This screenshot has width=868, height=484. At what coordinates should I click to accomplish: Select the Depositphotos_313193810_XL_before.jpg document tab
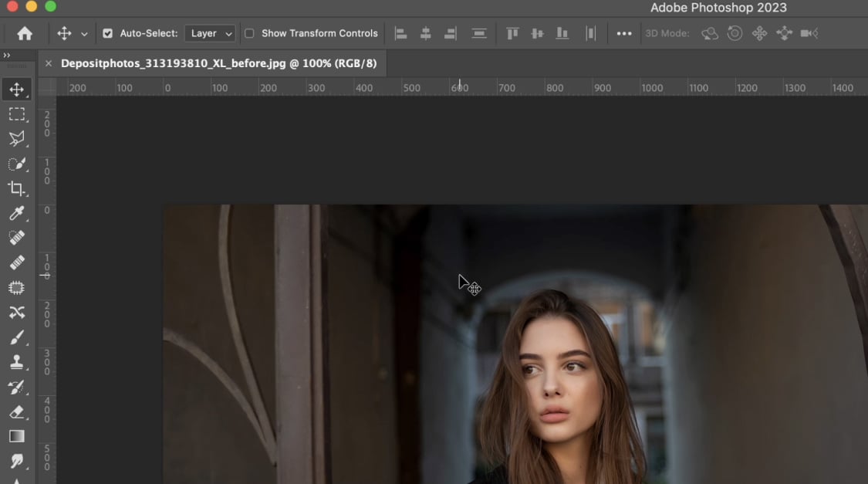click(218, 63)
